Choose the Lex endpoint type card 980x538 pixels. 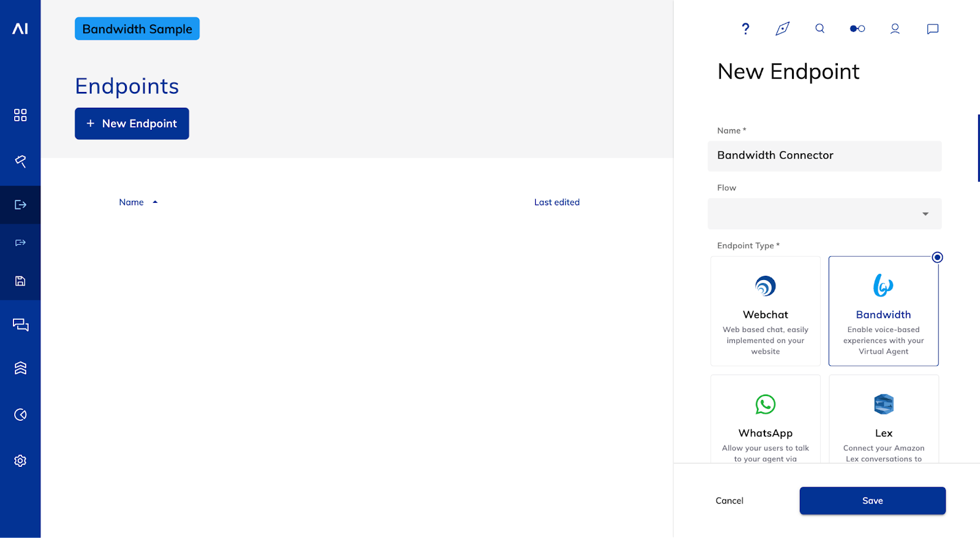click(x=883, y=419)
